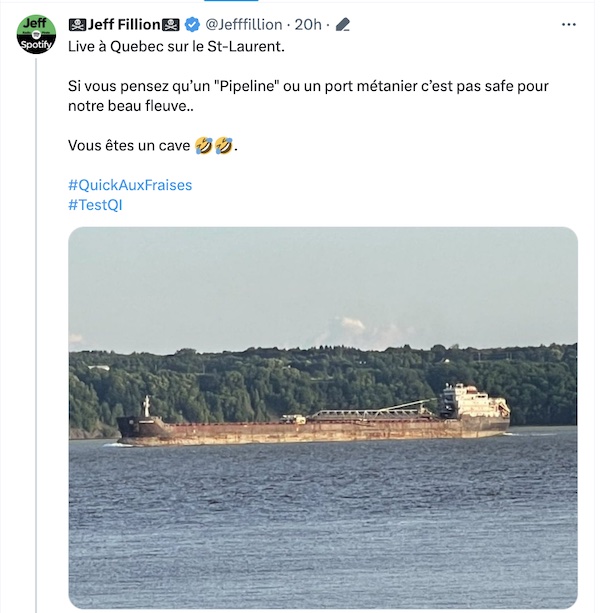Click the "notre beau fleuve" text line
The height and width of the screenshot is (613, 600).
[x=131, y=106]
